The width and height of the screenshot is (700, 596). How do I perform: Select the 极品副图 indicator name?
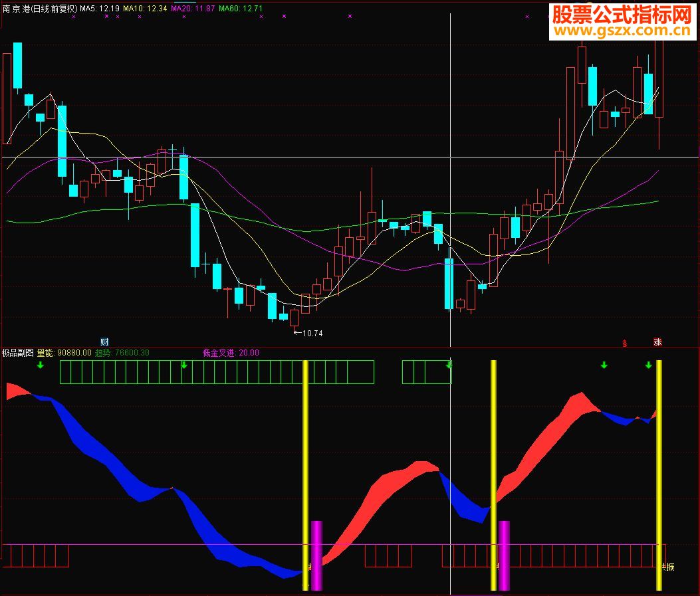[18, 353]
